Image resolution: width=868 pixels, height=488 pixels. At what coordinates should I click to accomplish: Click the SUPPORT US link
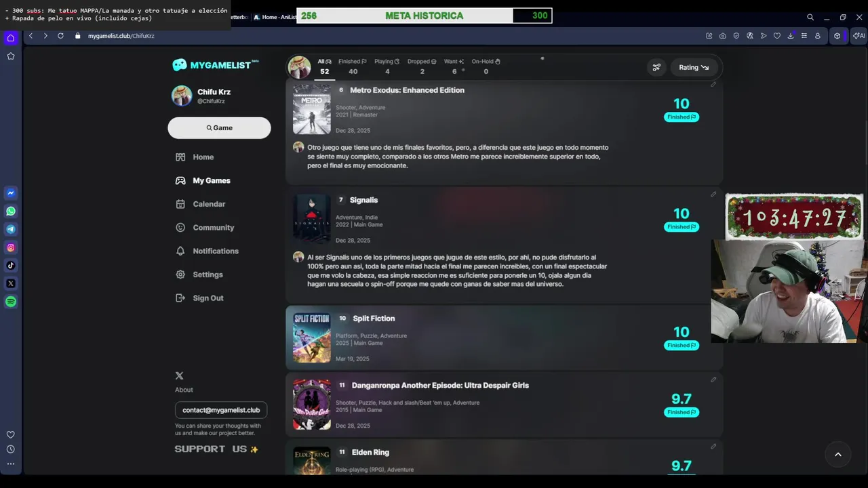coord(216,449)
